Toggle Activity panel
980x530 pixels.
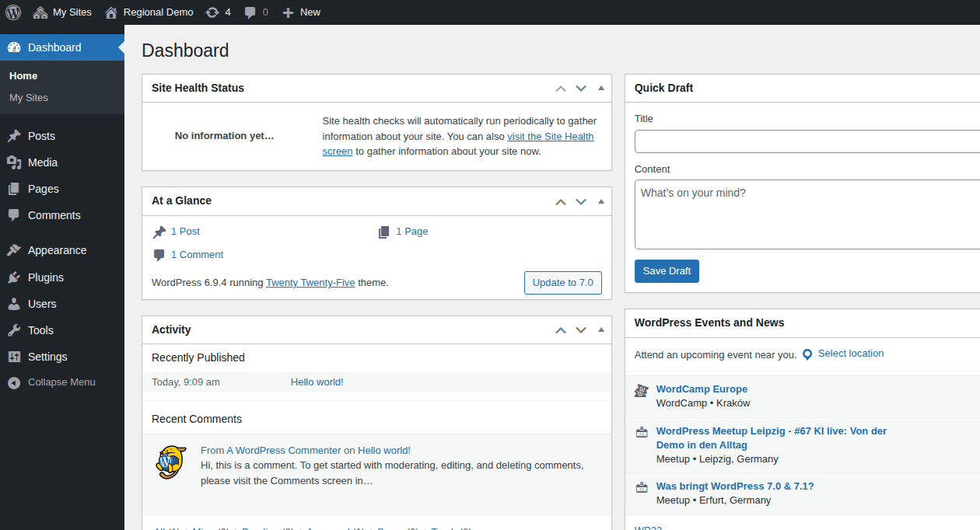600,330
